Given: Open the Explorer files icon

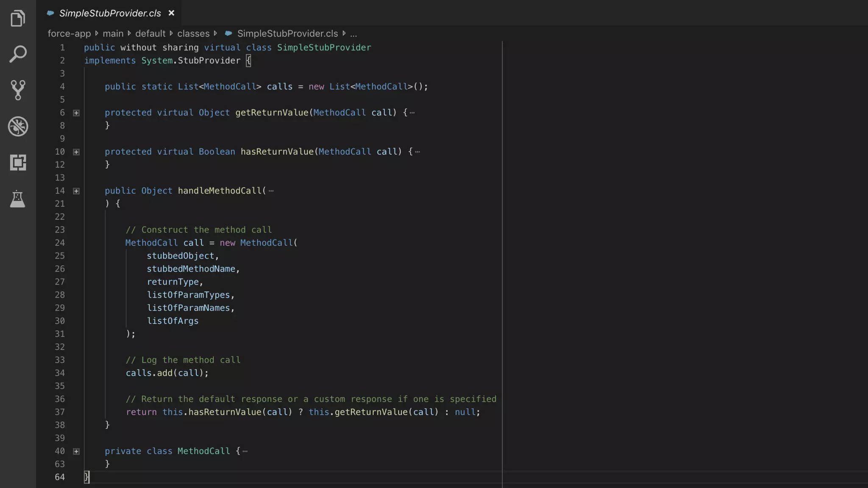Looking at the screenshot, I should coord(18,18).
